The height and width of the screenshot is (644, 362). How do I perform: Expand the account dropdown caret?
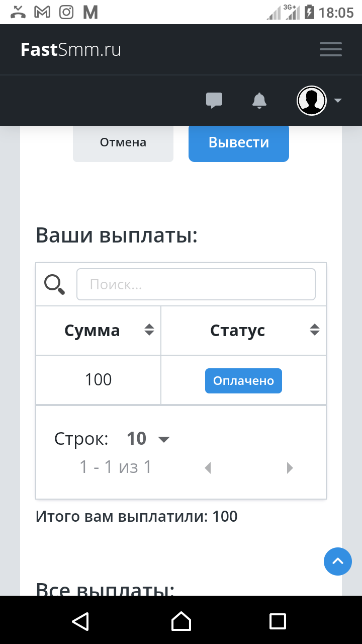coord(338,101)
